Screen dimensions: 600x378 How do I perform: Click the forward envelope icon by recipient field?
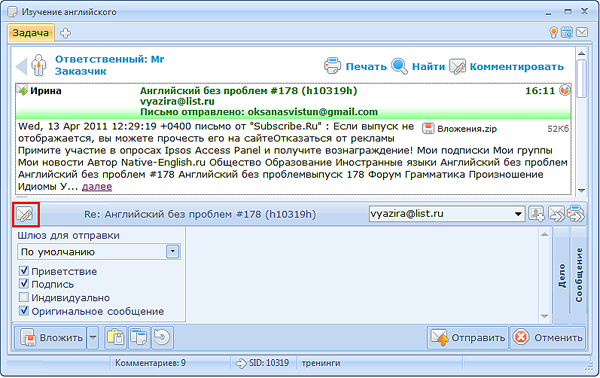tap(556, 214)
